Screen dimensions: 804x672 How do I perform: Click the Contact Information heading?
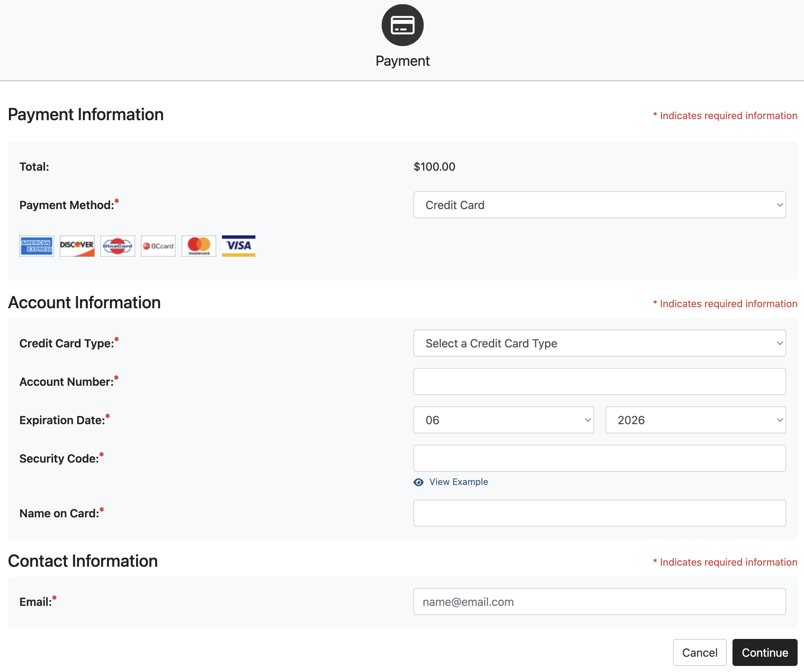click(x=83, y=561)
